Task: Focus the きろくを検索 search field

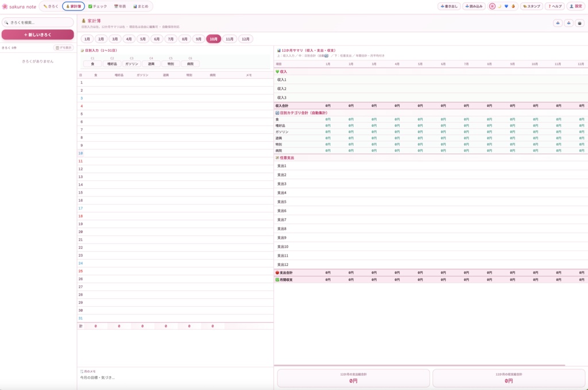Action: coord(37,22)
